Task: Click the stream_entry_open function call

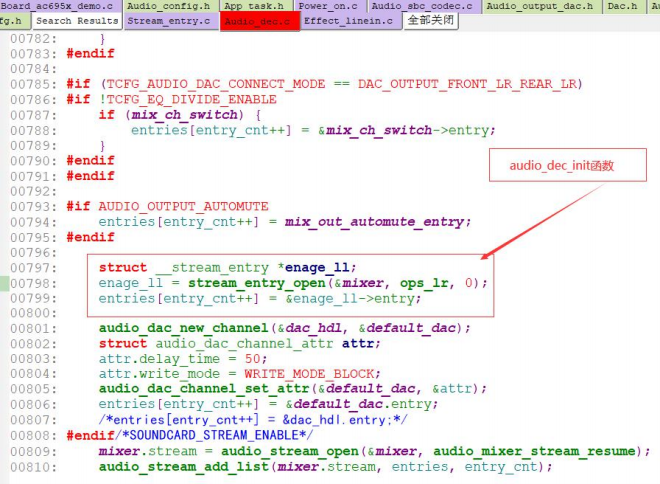Action: tap(257, 283)
